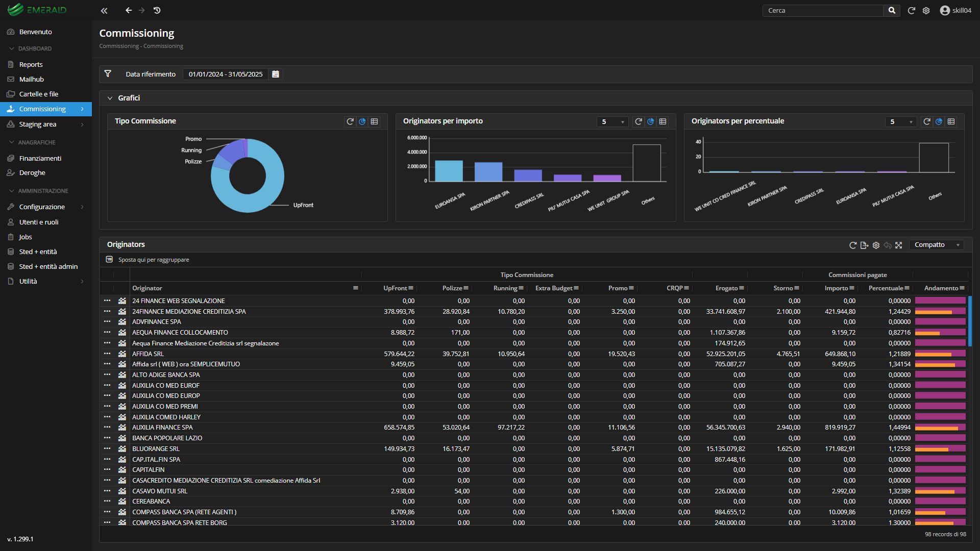Click the Originators table vertical scrollbar

pos(970,321)
